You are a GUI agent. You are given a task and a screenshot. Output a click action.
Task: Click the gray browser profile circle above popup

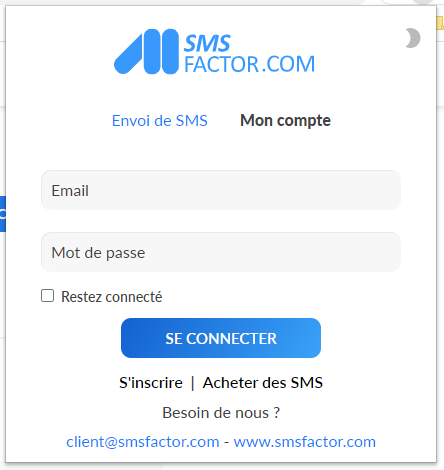[x=423, y=3]
